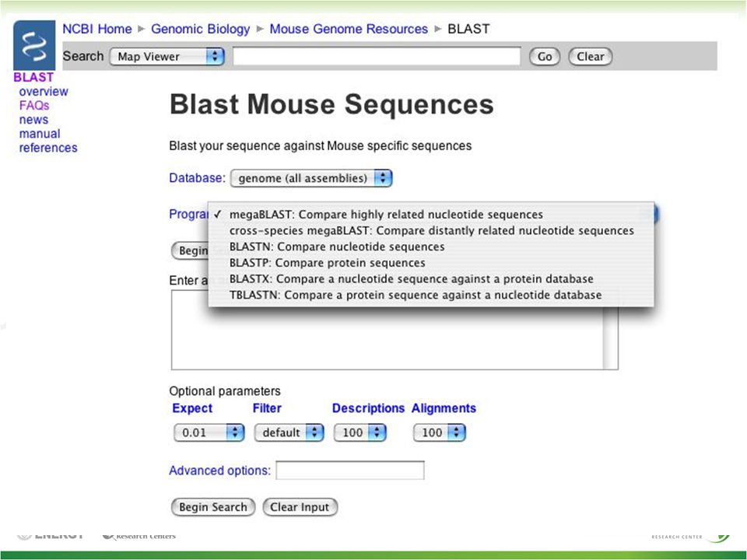Image resolution: width=747 pixels, height=560 pixels.
Task: Open the genome (all assemblies) database dropdown
Action: coord(311,178)
